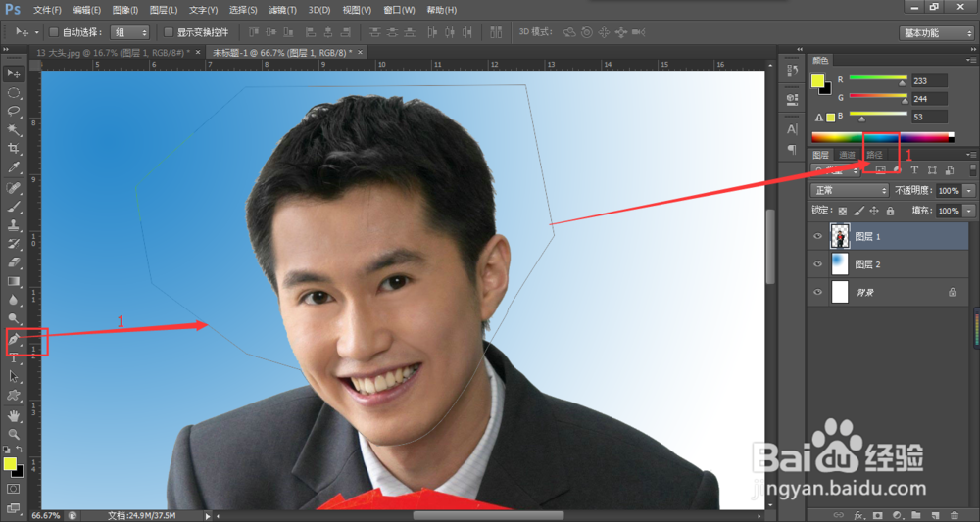
Task: Select the Gradient tool
Action: point(14,282)
